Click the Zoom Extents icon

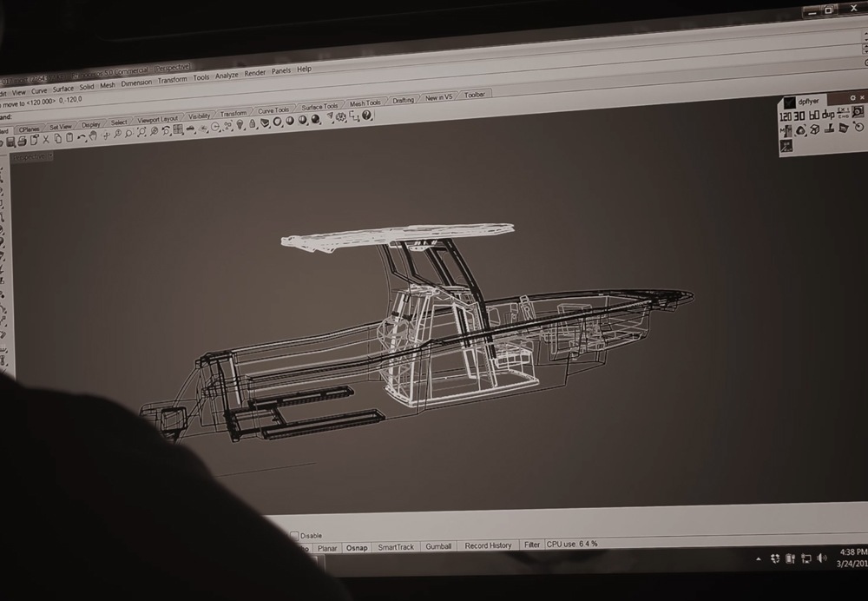pyautogui.click(x=141, y=132)
